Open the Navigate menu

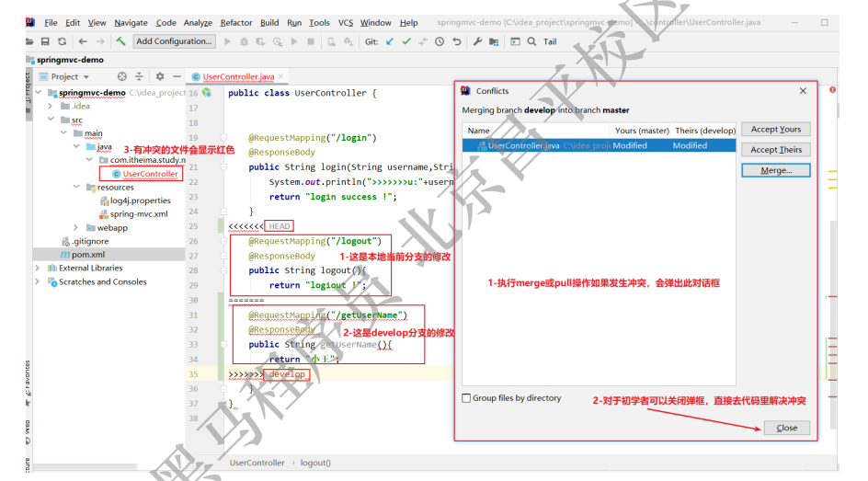click(x=131, y=23)
